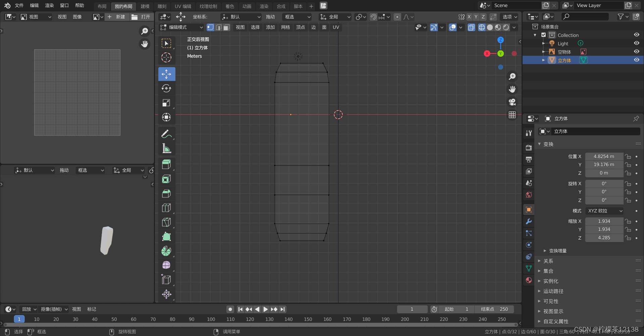The height and width of the screenshot is (336, 644).
Task: Jump to timeline end frame
Action: click(283, 309)
